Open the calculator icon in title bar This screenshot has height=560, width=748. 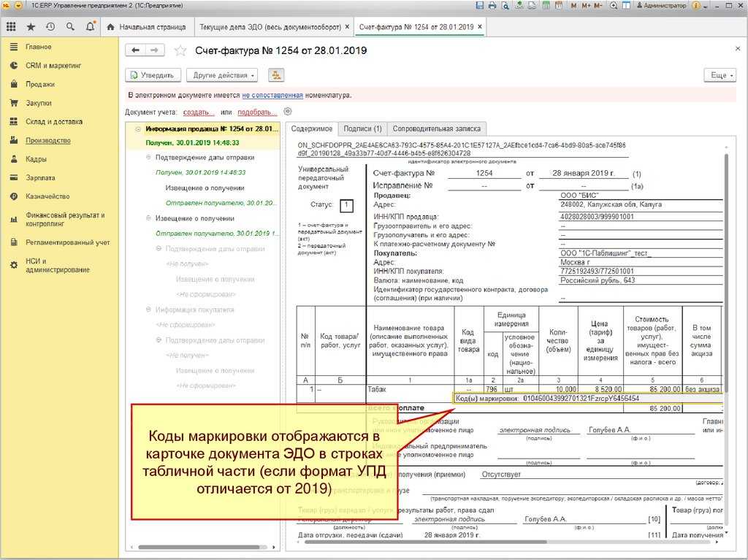546,6
